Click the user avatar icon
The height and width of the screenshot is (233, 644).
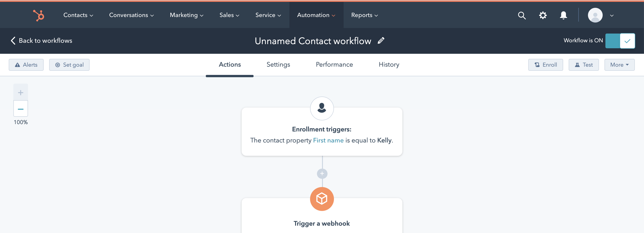click(x=595, y=15)
